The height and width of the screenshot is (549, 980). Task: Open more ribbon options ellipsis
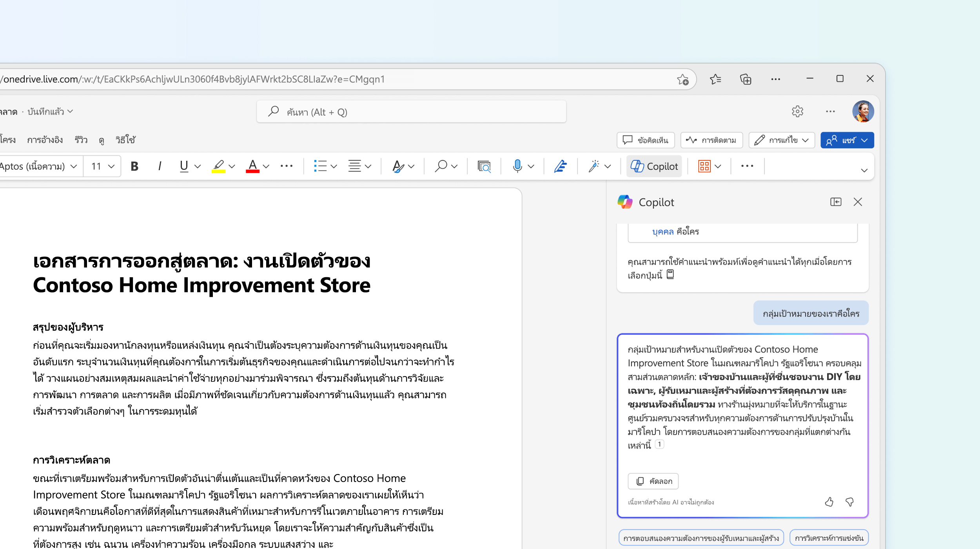coord(747,166)
